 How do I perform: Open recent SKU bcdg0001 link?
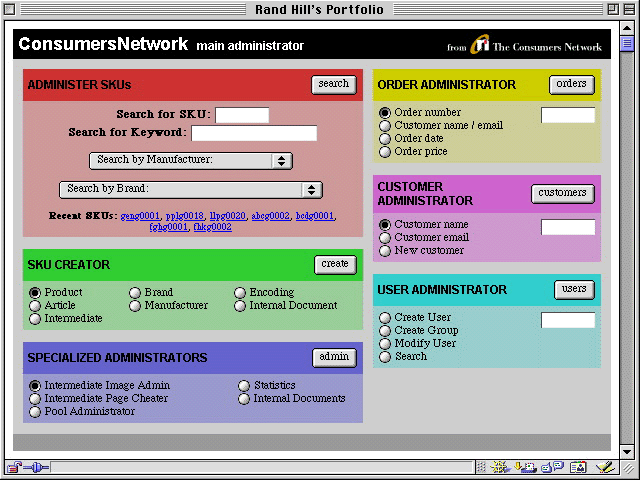coord(315,216)
